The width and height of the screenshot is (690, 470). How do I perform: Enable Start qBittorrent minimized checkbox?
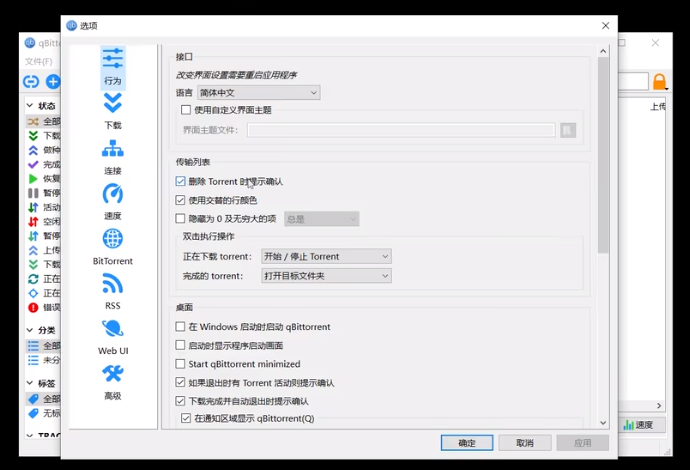click(180, 364)
